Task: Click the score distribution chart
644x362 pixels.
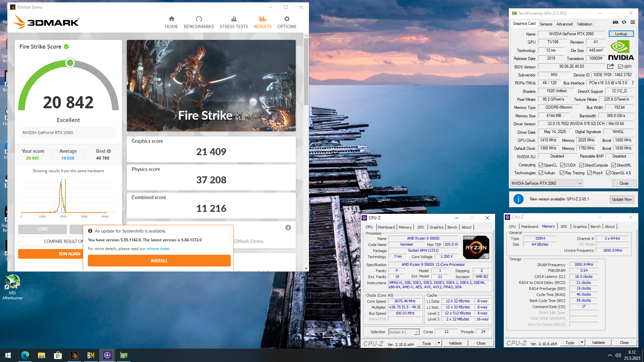Action: coord(68,198)
